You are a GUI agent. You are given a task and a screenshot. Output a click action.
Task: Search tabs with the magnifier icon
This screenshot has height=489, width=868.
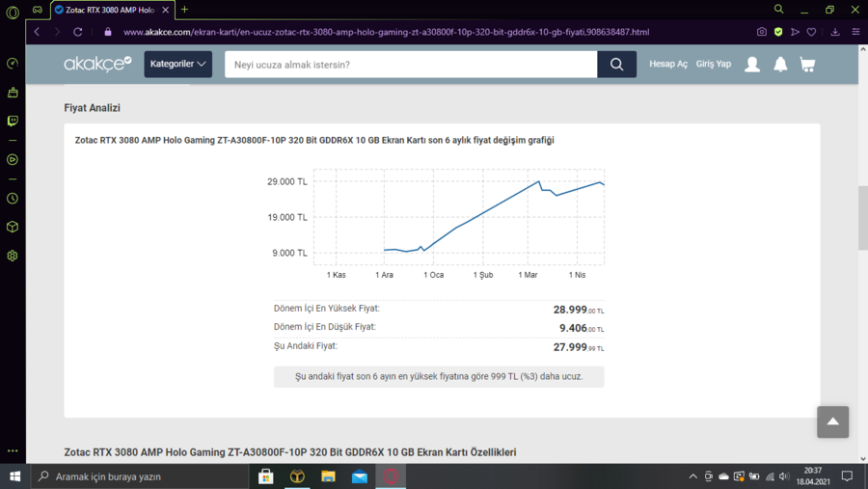pyautogui.click(x=779, y=10)
